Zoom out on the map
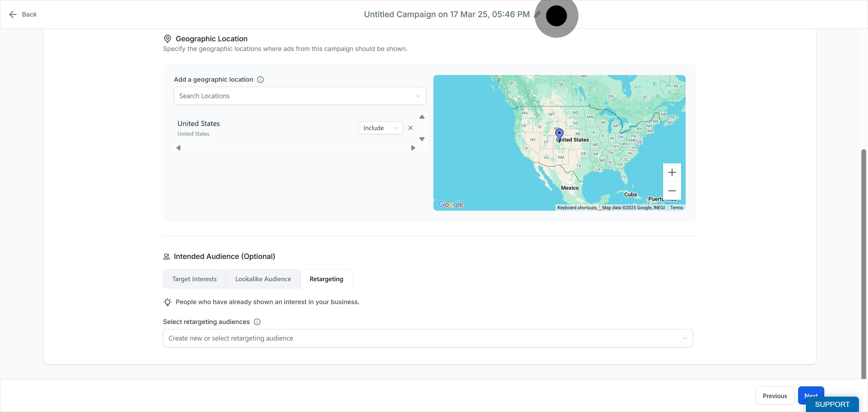Image resolution: width=868 pixels, height=412 pixels. coord(671,191)
